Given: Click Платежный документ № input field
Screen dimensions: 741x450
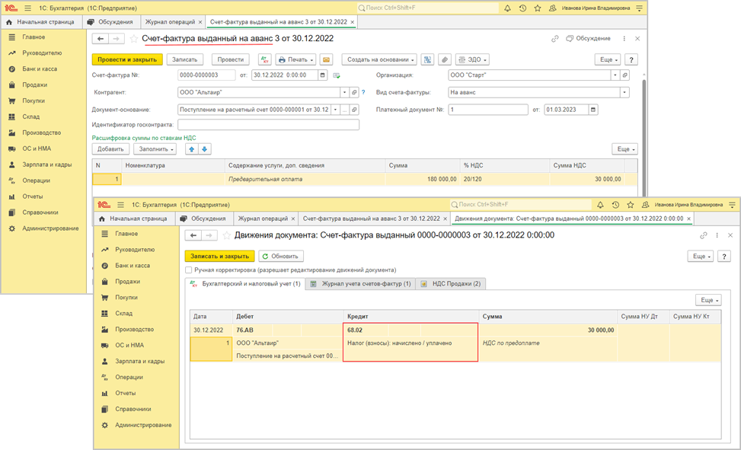Looking at the screenshot, I should 488,110.
